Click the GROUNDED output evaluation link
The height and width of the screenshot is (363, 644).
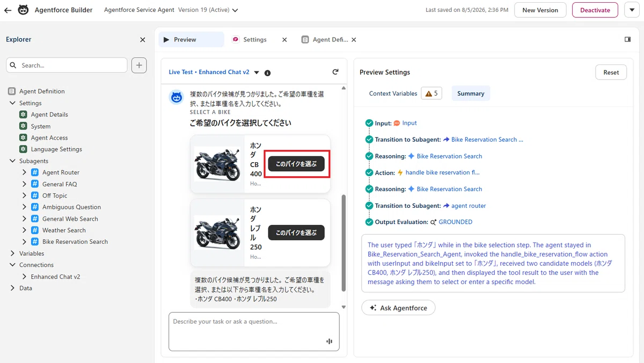455,222
